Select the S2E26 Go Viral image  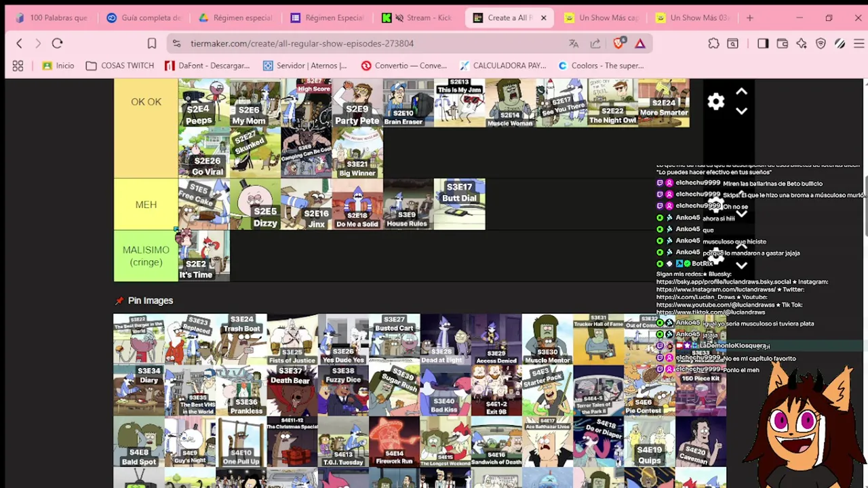203,153
